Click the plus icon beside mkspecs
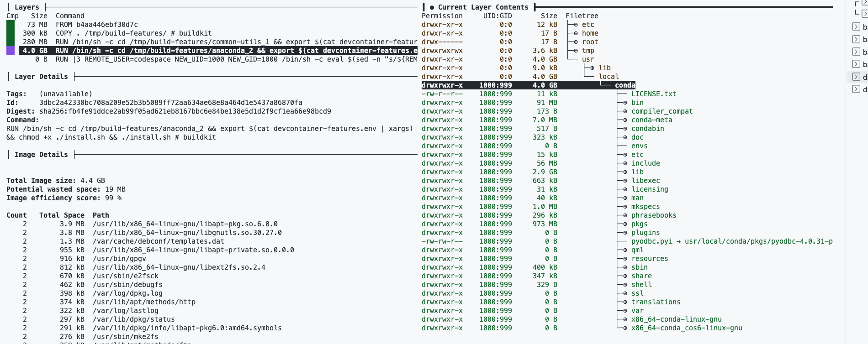This screenshot has width=868, height=344. (625, 207)
